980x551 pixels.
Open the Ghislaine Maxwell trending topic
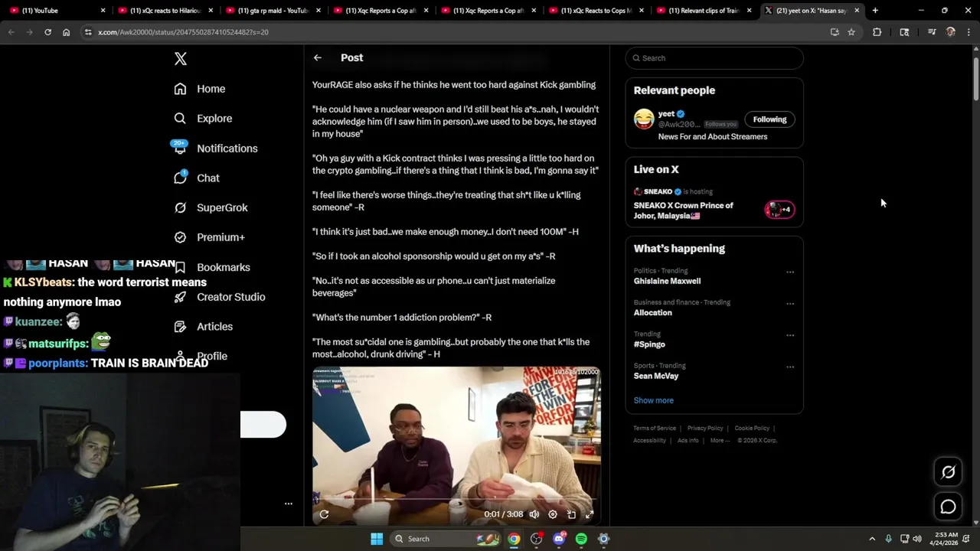[667, 281]
